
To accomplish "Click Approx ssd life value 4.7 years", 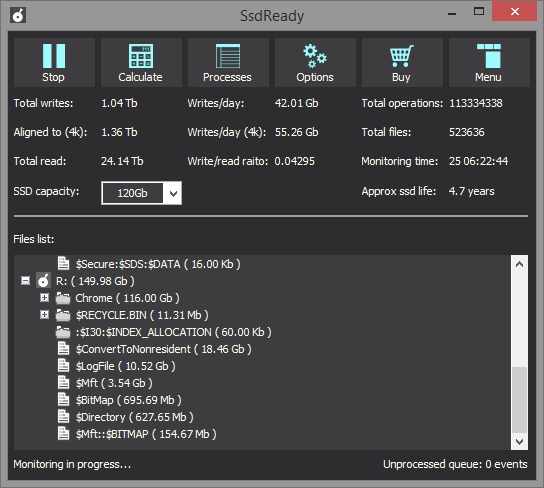I will click(x=472, y=191).
